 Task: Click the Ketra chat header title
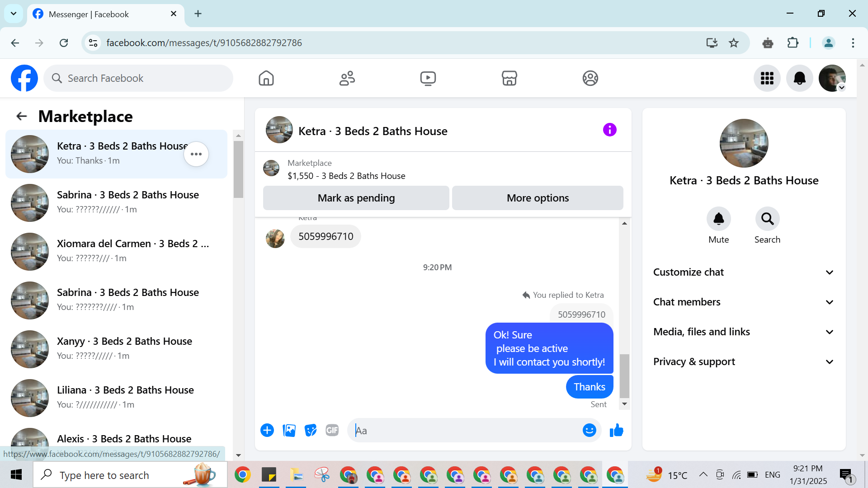tap(373, 131)
